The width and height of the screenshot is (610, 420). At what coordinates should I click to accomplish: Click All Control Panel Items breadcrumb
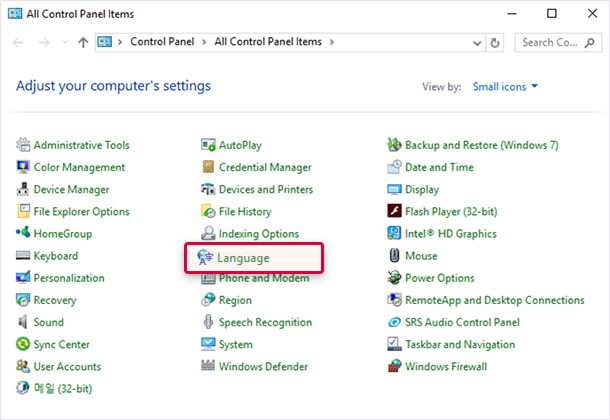point(268,42)
